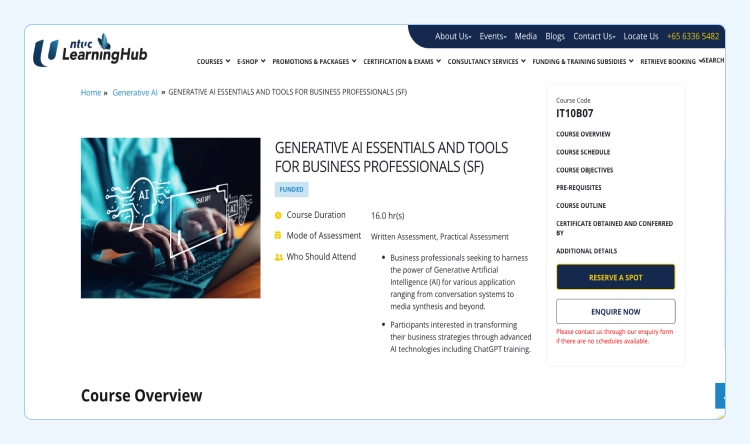Click the 16.0 hr(s) duration value
The height and width of the screenshot is (444, 750).
387,216
